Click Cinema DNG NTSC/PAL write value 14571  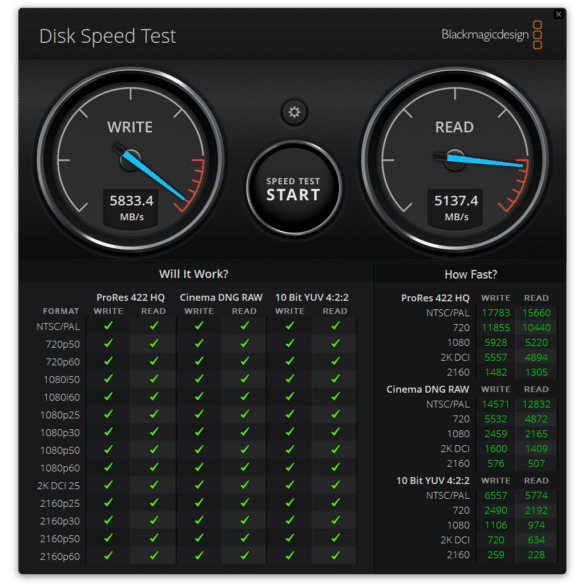point(496,404)
